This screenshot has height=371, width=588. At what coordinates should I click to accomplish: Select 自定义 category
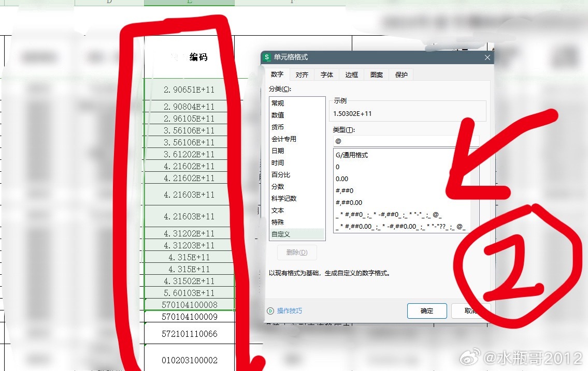(297, 234)
